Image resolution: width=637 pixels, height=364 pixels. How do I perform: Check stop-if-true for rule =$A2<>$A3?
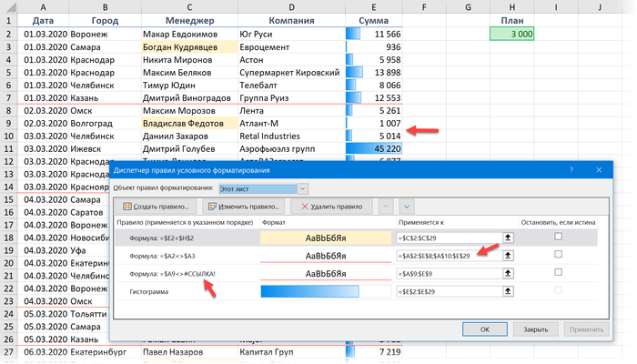[x=558, y=255]
